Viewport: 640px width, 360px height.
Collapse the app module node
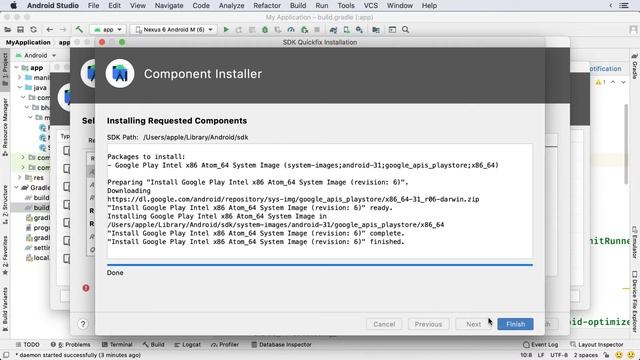pos(17,68)
